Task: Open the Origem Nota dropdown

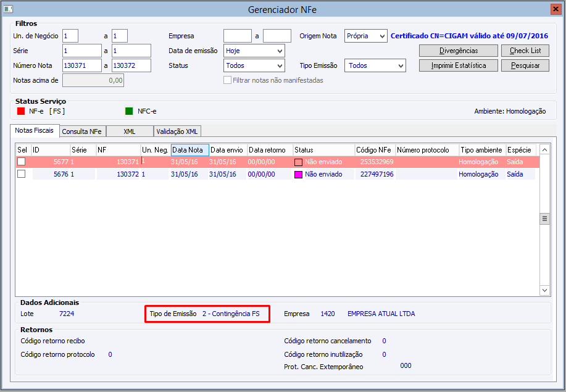Action: 365,36
